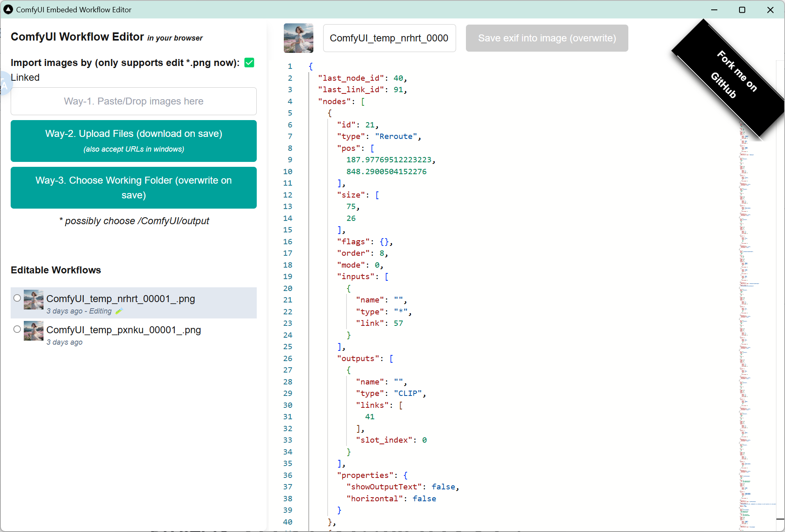Select radio for ComfyUI_temp_pxnku_00001_.png workflow
The width and height of the screenshot is (785, 532).
click(17, 329)
